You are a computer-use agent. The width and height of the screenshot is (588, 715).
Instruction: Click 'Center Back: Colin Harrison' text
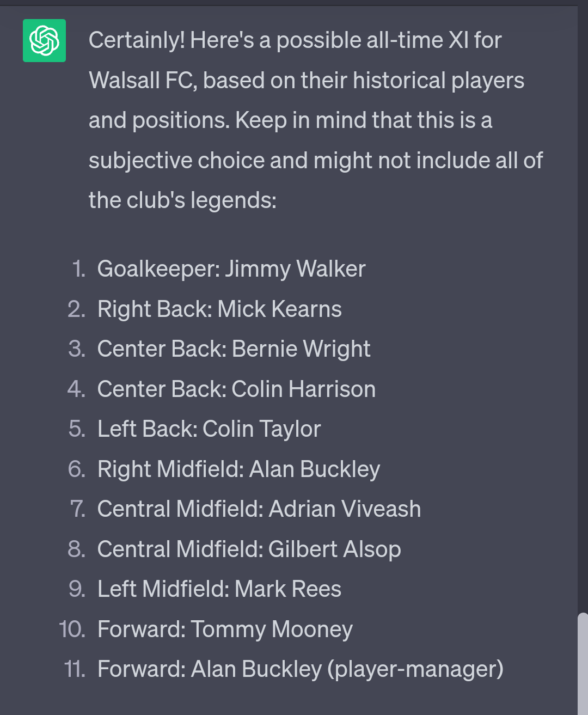tap(236, 389)
